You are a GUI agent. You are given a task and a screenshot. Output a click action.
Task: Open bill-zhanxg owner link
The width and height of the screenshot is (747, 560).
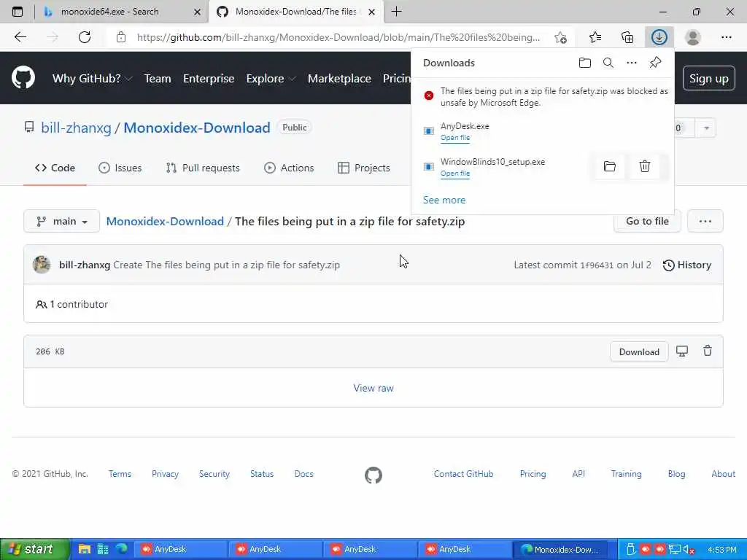click(76, 128)
